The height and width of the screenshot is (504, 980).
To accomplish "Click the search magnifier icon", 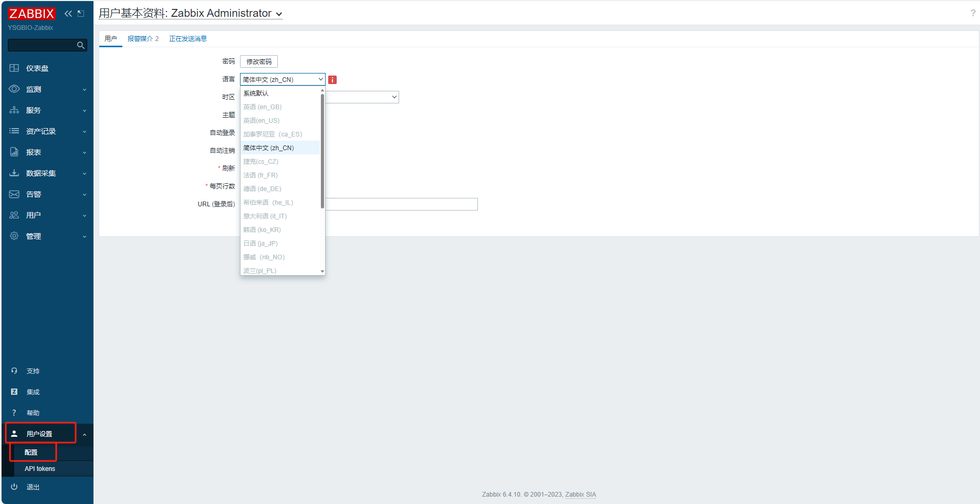I will (x=80, y=45).
